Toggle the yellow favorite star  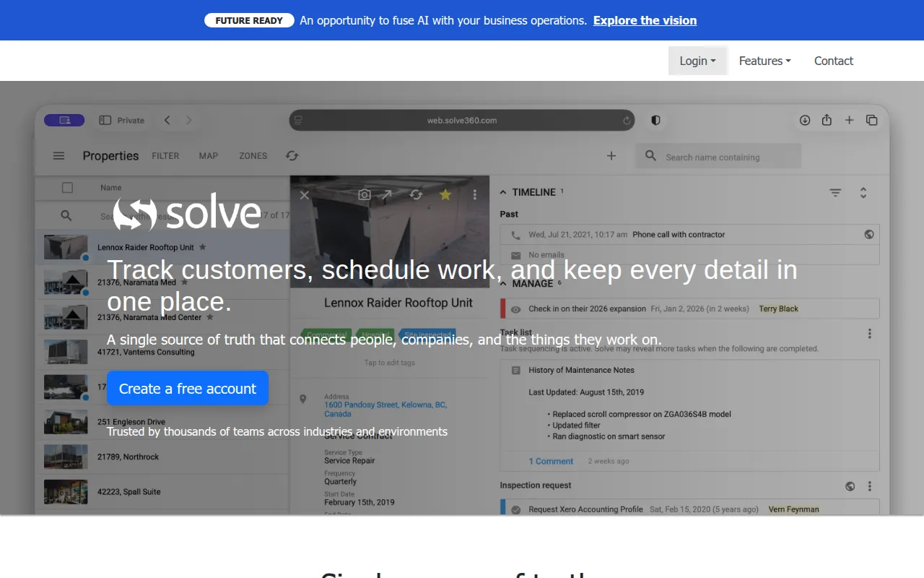tap(445, 194)
